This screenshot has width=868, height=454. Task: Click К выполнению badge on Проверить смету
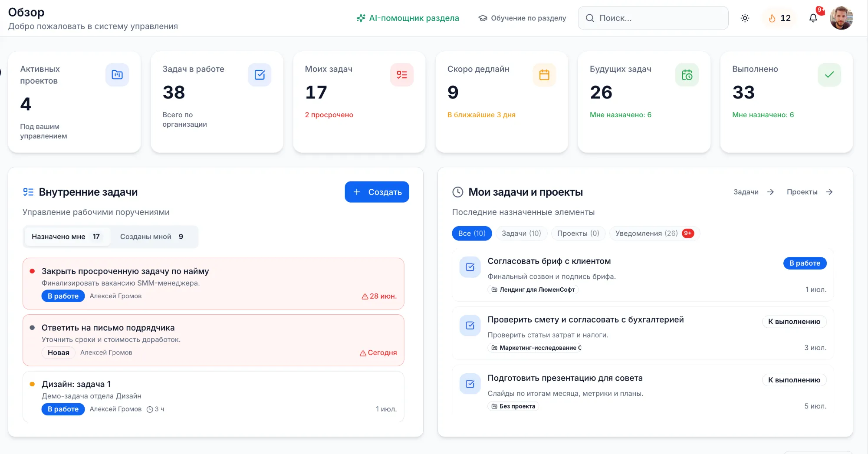click(794, 322)
